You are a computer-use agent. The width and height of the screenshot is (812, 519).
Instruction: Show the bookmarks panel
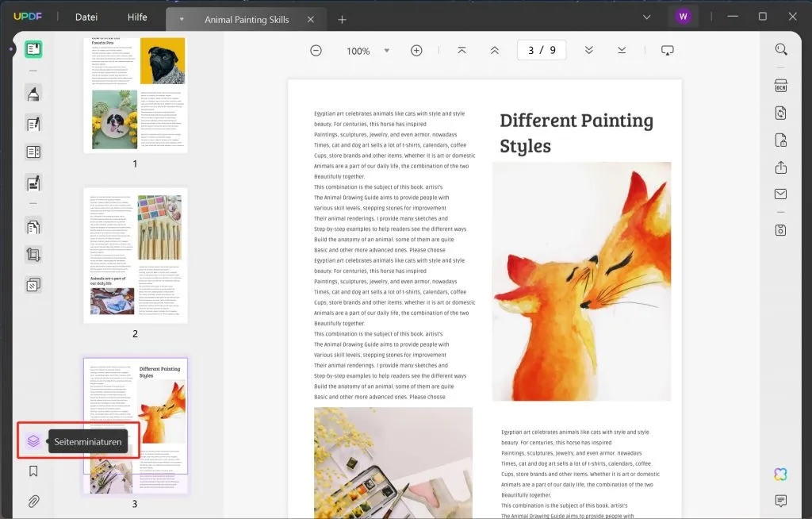[x=33, y=470]
